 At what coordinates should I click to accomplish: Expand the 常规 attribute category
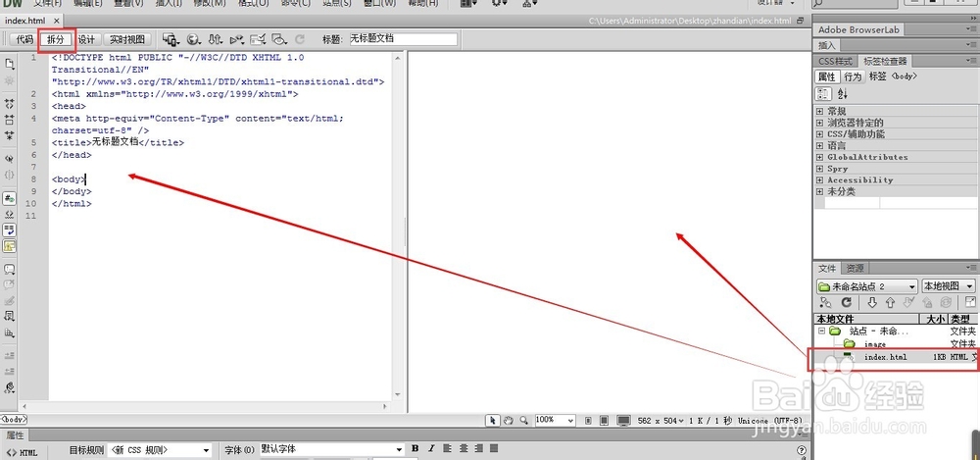click(819, 111)
